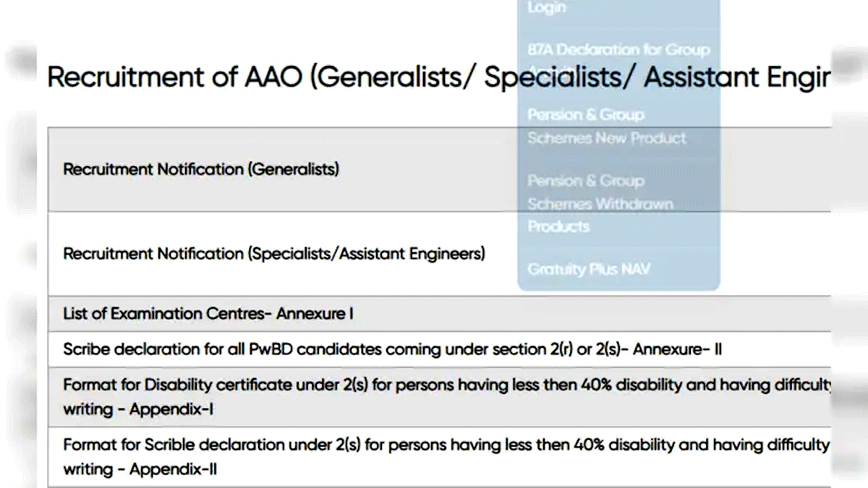Open the Login menu item

click(x=547, y=8)
